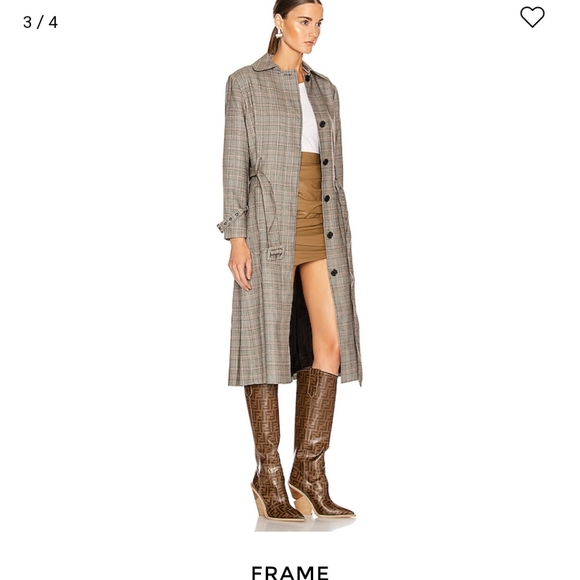
Task: Click the top black coat button
Action: (x=308, y=78)
